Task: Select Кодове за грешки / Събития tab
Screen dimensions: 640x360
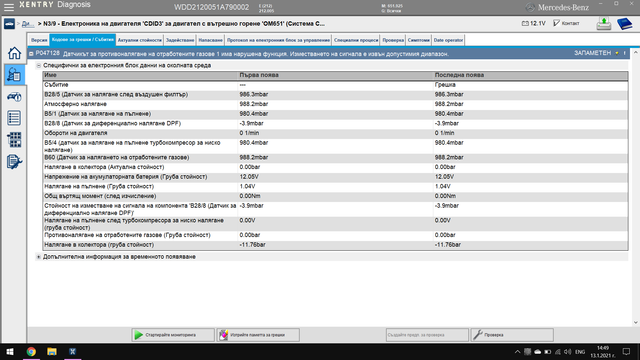Action: 82,40
